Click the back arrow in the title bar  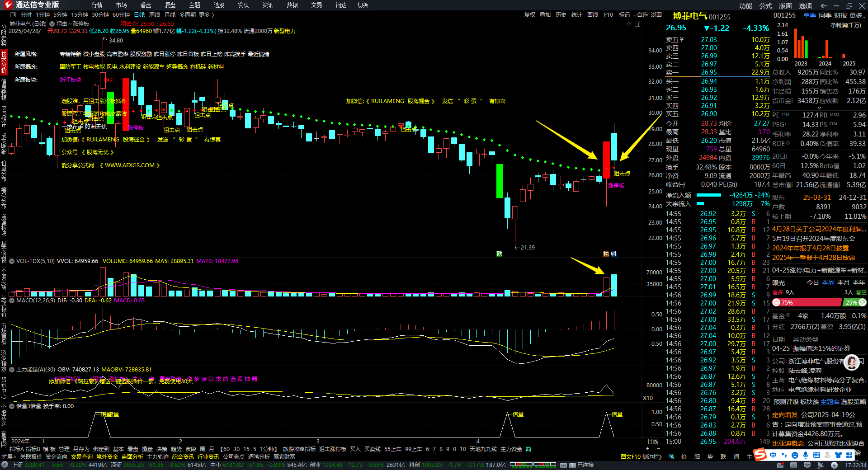824,5
